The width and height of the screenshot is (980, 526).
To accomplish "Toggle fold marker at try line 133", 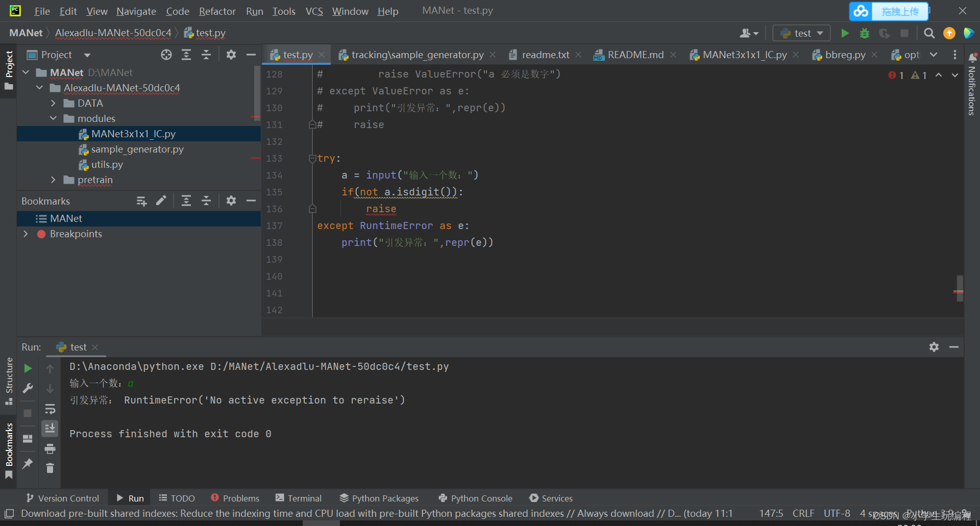I will click(312, 159).
